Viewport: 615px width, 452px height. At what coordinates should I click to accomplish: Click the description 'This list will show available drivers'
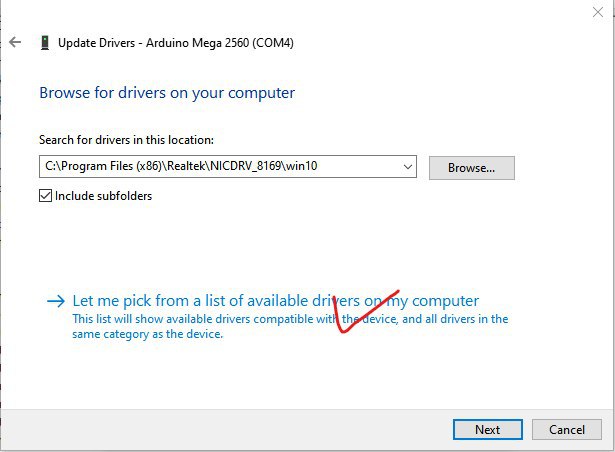(x=290, y=326)
